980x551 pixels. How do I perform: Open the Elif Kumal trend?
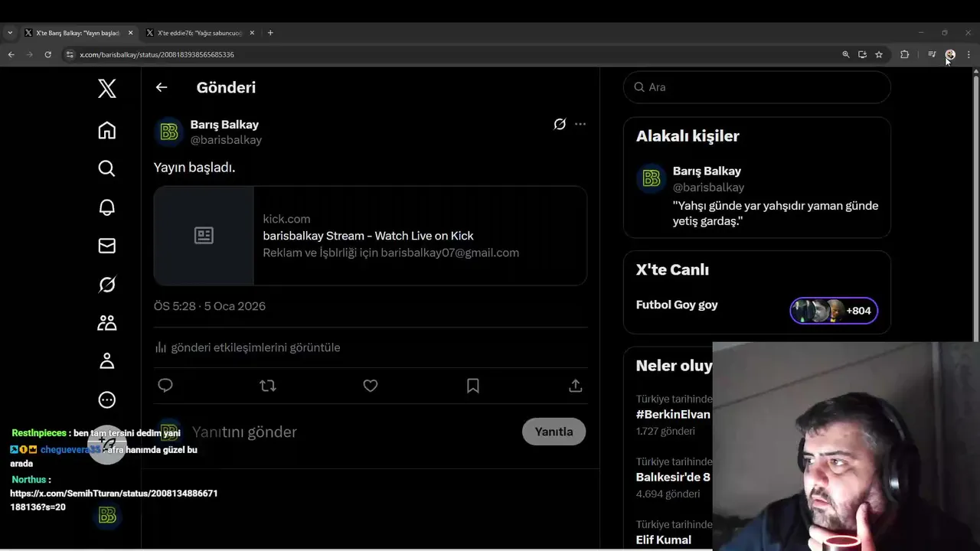click(x=664, y=540)
